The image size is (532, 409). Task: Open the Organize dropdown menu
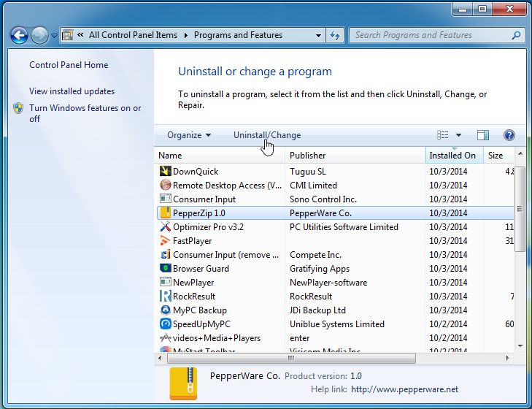[x=189, y=135]
